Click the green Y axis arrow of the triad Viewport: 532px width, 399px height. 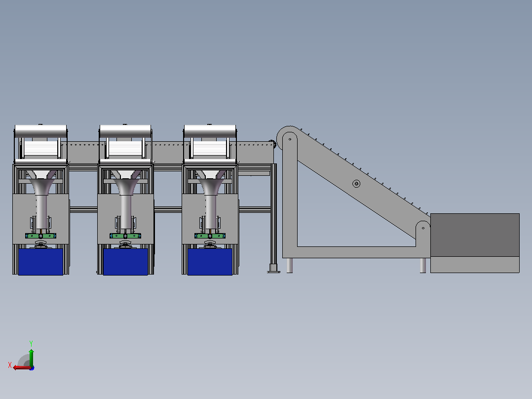(31, 358)
